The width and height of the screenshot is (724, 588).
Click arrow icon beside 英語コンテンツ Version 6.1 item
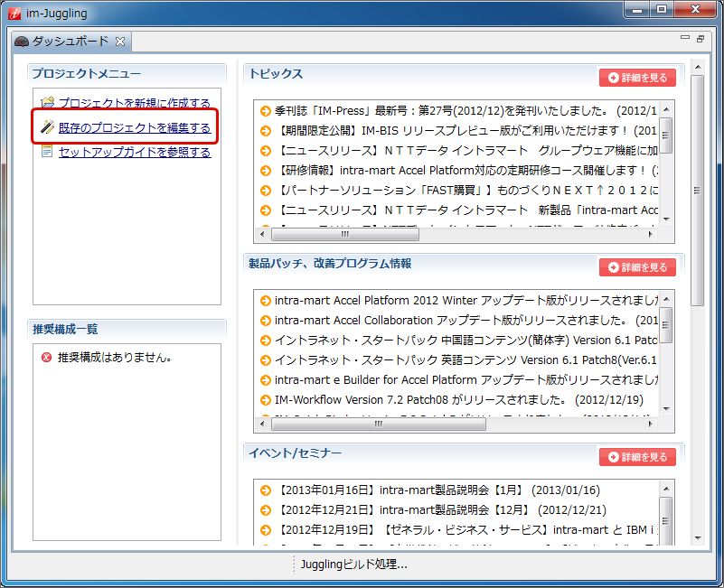(266, 360)
